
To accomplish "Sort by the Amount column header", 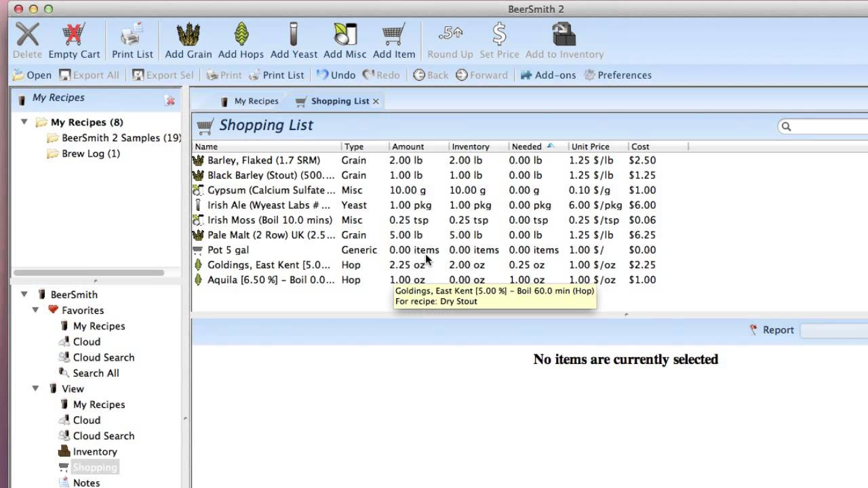I will point(419,146).
